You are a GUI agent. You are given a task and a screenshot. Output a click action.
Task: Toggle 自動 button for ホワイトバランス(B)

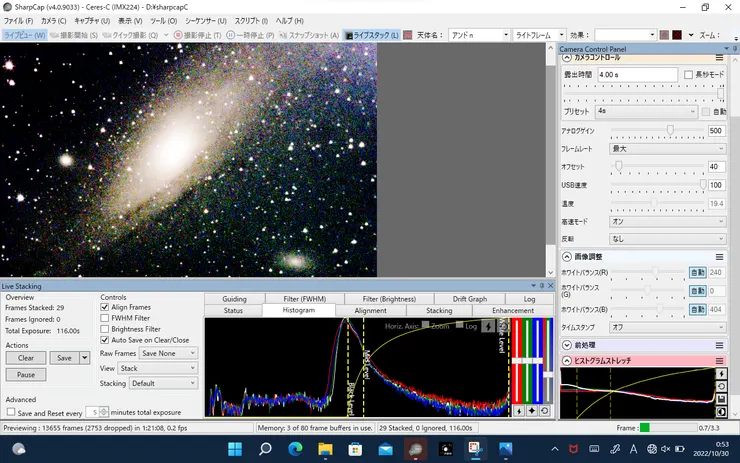698,310
